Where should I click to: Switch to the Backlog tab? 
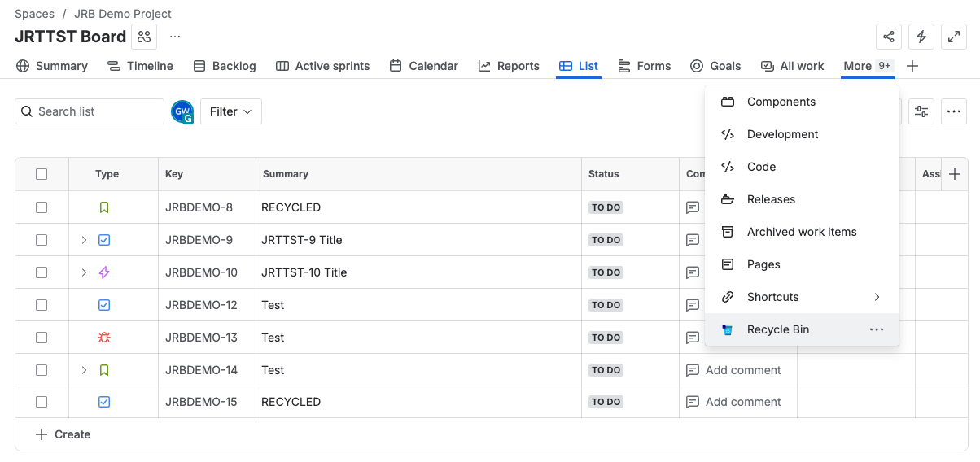point(225,66)
